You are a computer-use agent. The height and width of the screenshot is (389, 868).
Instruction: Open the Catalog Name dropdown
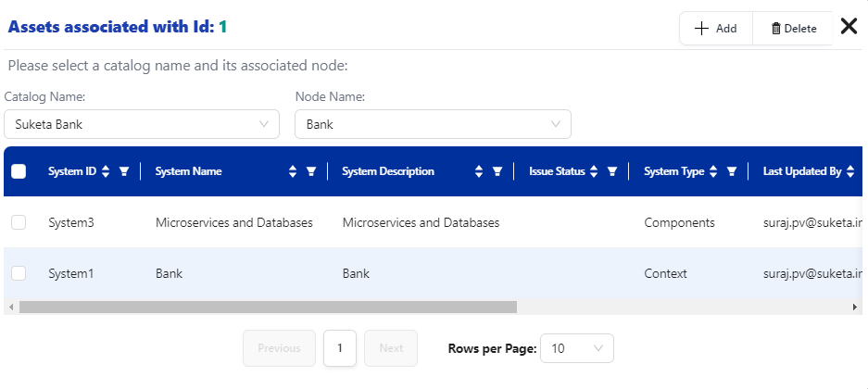141,123
